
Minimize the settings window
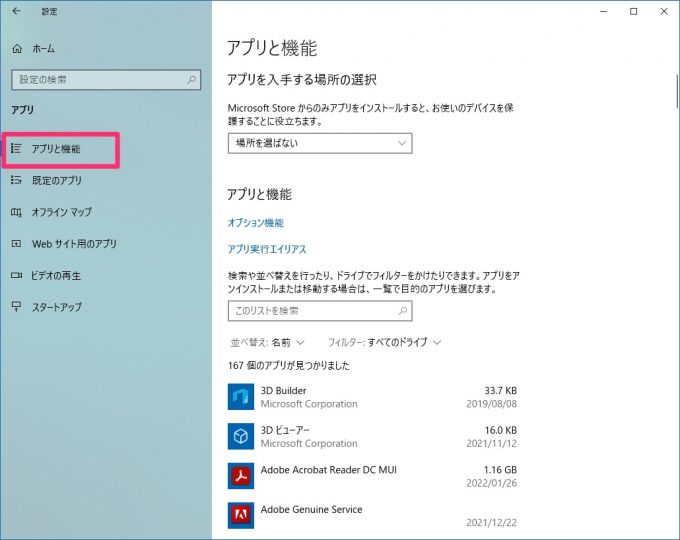click(603, 12)
